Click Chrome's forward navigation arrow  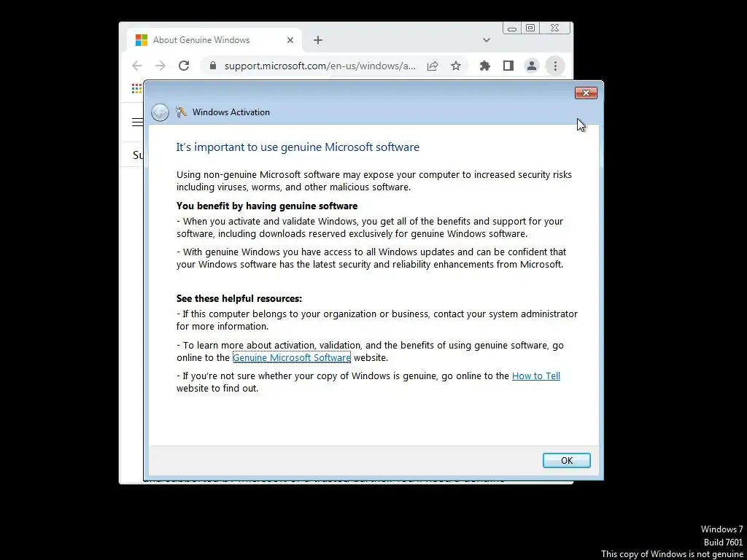tap(160, 66)
